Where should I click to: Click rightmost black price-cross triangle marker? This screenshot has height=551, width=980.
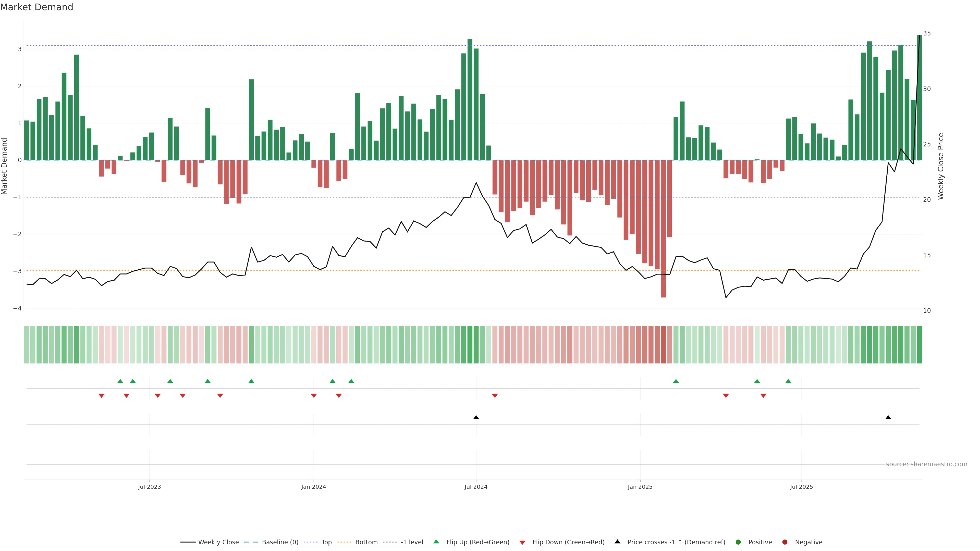pos(888,418)
